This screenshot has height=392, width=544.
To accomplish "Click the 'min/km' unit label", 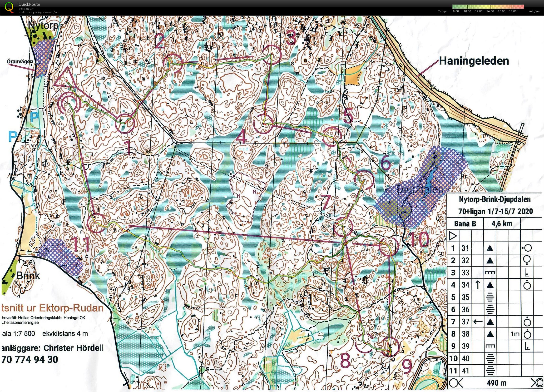I will pos(534,11).
